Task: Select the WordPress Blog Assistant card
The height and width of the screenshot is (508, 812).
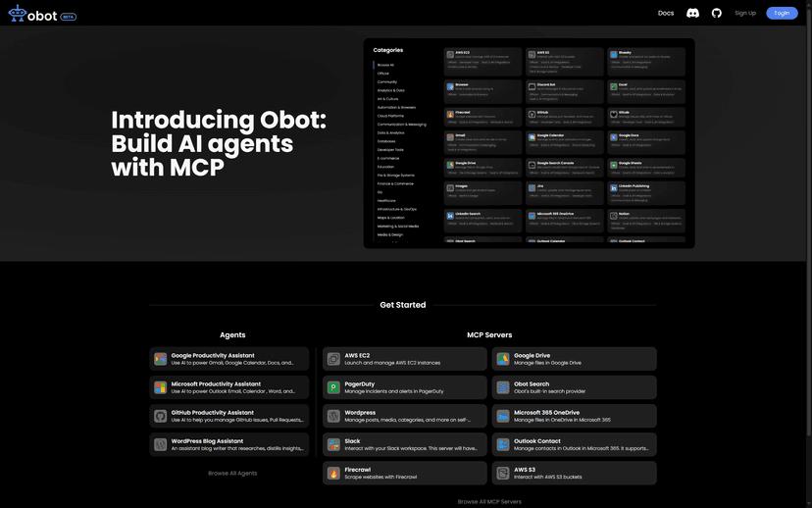Action: point(228,445)
